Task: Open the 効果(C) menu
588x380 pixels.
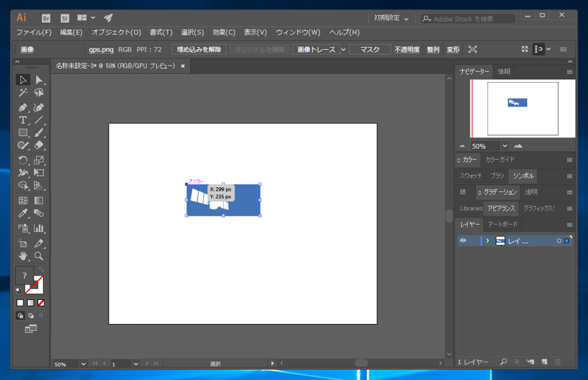Action: pos(224,32)
